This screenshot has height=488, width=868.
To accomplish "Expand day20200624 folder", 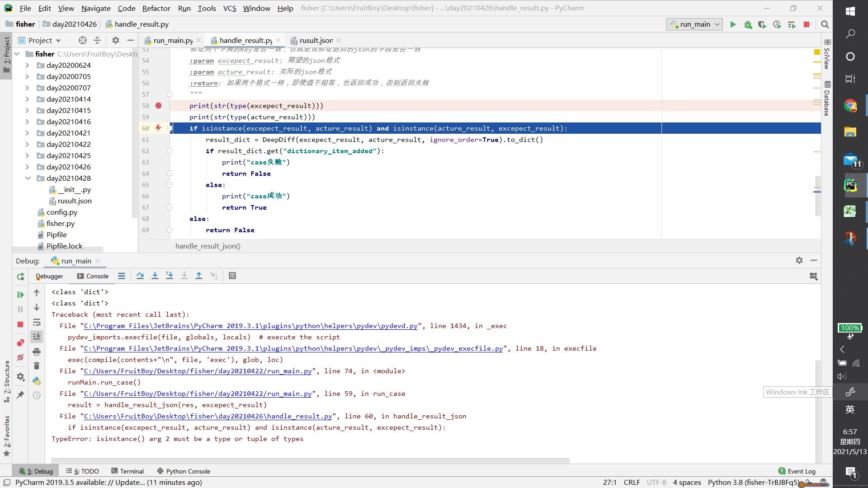I will coord(27,65).
